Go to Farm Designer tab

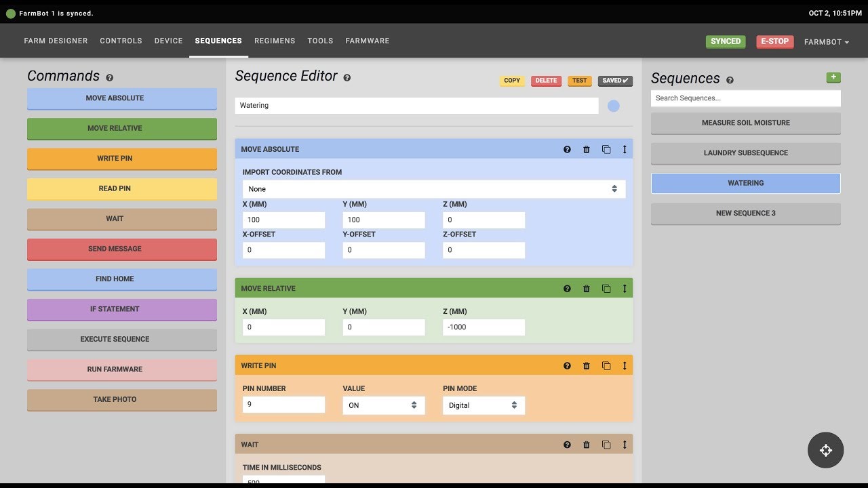coord(56,41)
